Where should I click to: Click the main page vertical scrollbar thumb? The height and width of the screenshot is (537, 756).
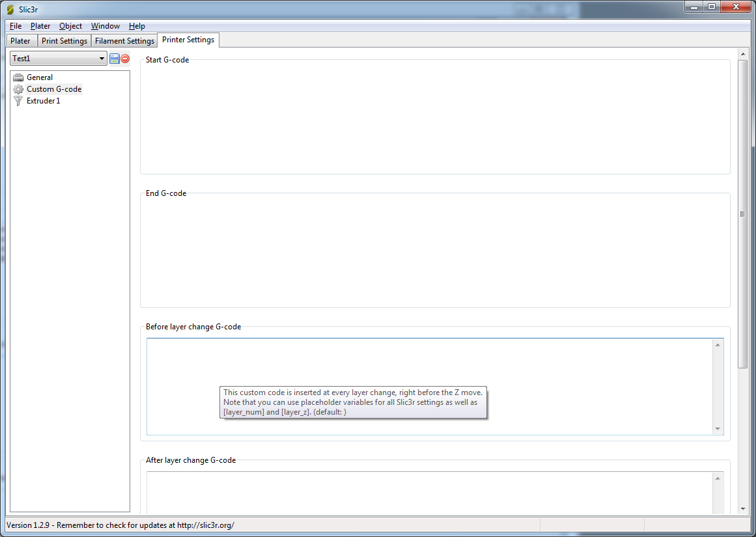743,214
